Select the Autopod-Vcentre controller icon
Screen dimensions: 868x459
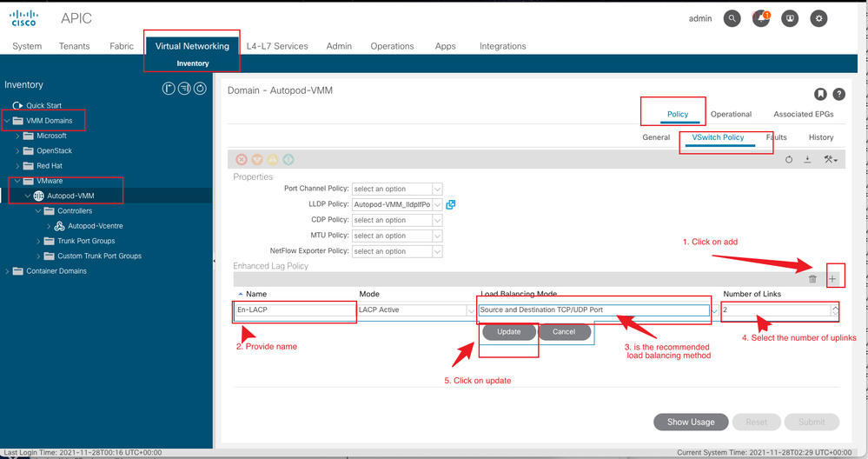click(59, 226)
